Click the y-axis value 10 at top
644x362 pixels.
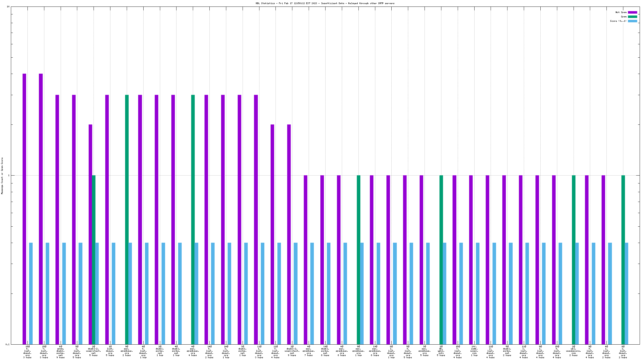coord(8,7)
